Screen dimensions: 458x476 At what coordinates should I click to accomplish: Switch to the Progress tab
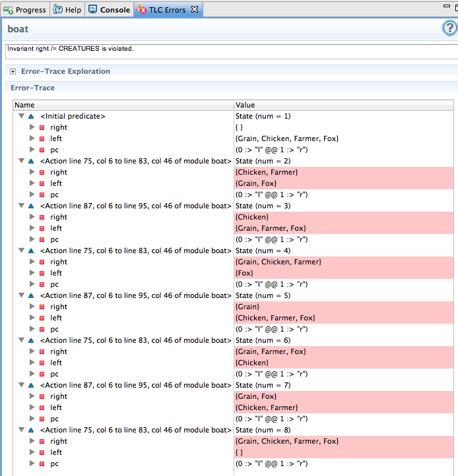[24, 10]
